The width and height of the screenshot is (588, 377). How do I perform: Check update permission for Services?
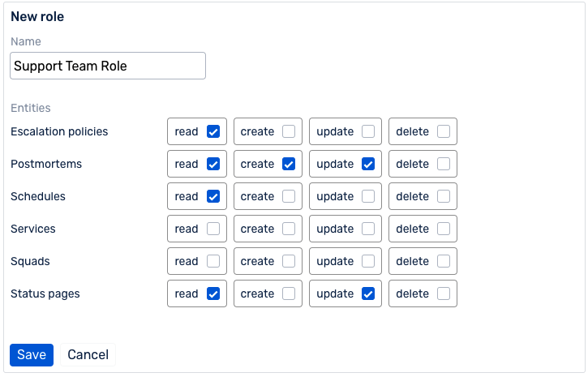[x=368, y=229]
